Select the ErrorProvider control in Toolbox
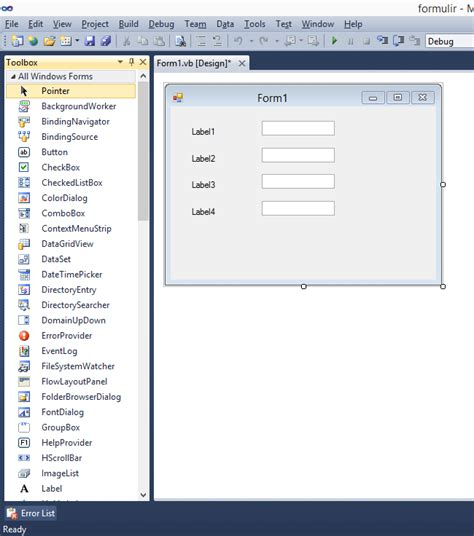Viewport: 474px width, 536px height. [x=71, y=336]
